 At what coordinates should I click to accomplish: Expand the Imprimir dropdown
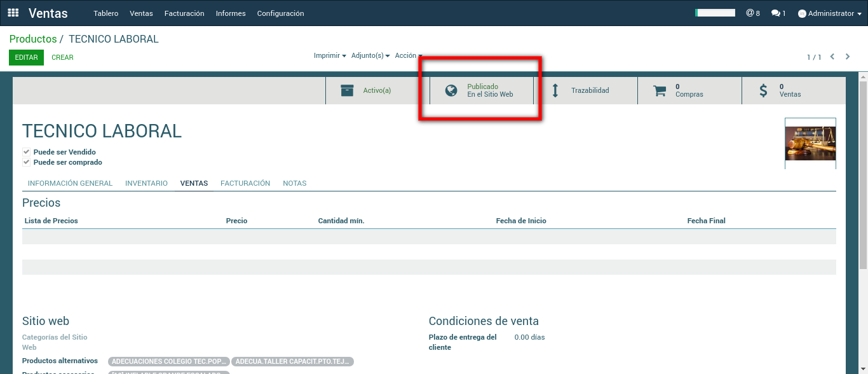click(x=330, y=56)
